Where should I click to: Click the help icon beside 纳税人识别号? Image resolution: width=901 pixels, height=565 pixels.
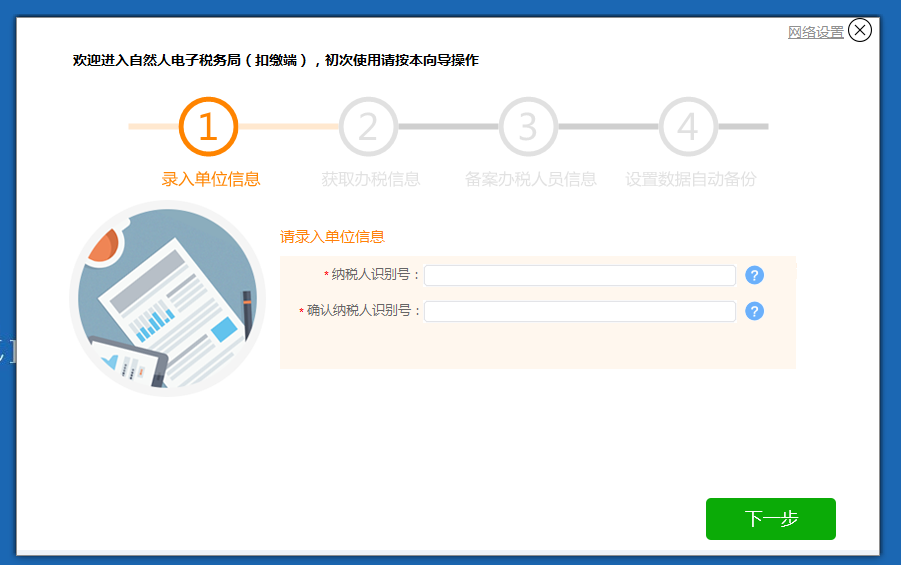pos(754,275)
